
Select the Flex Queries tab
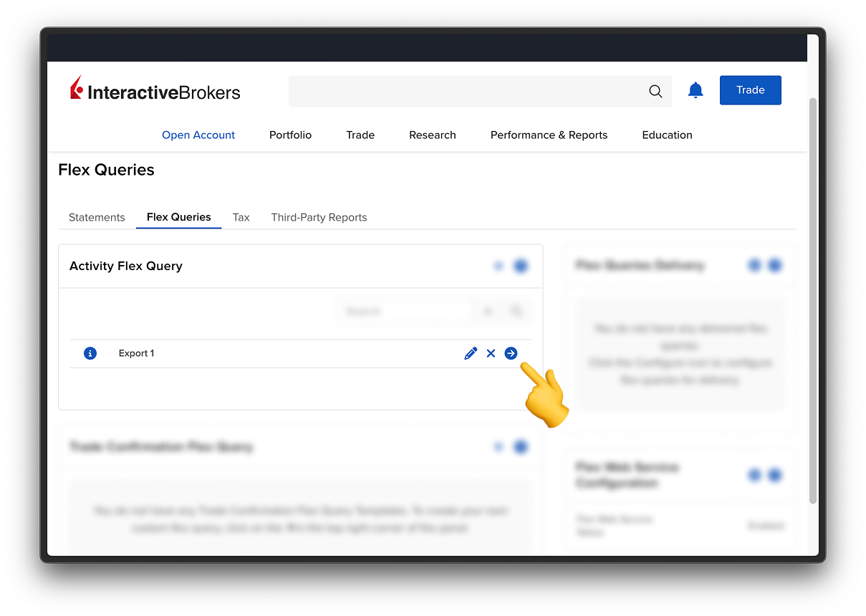[x=179, y=217]
